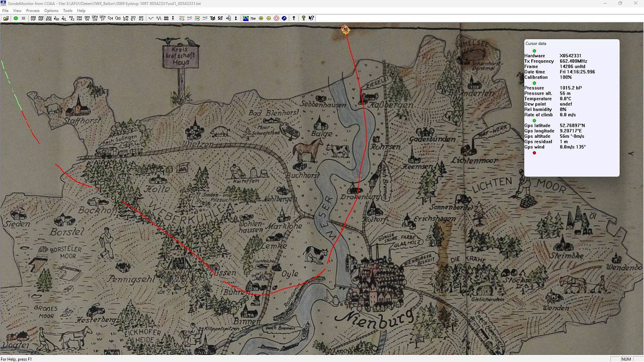The image size is (644, 362).
Task: Toggle the colored map image button
Action: point(246,19)
